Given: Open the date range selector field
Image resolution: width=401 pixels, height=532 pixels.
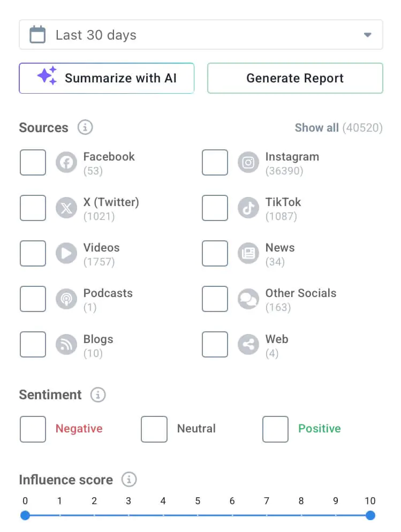Looking at the screenshot, I should pos(201,35).
